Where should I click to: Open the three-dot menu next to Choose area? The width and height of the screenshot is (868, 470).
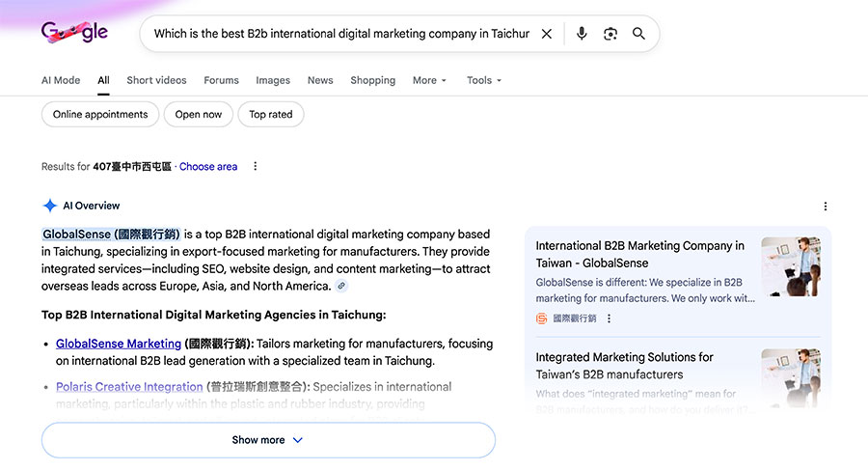click(x=256, y=166)
